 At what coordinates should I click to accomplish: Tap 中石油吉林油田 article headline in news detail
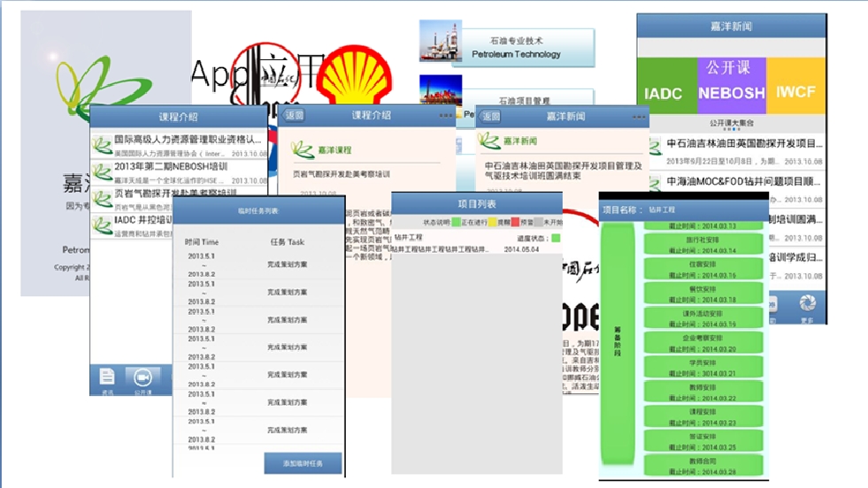pyautogui.click(x=563, y=171)
